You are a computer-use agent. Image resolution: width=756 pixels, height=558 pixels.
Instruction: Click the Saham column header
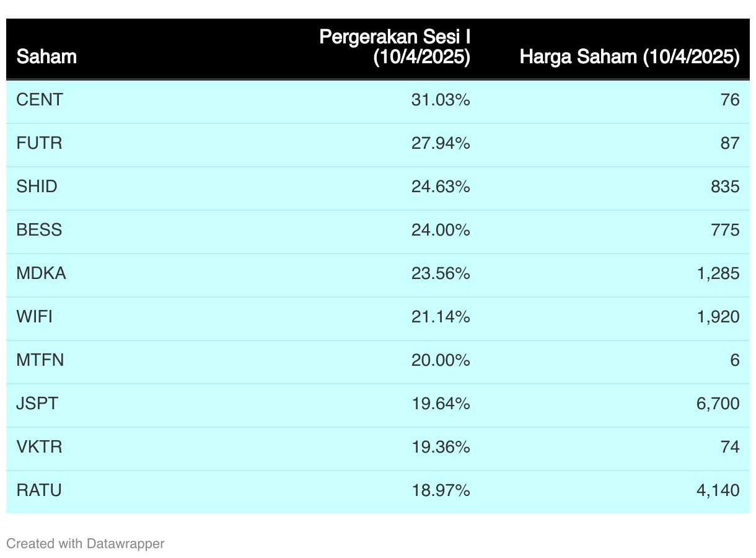click(x=46, y=57)
